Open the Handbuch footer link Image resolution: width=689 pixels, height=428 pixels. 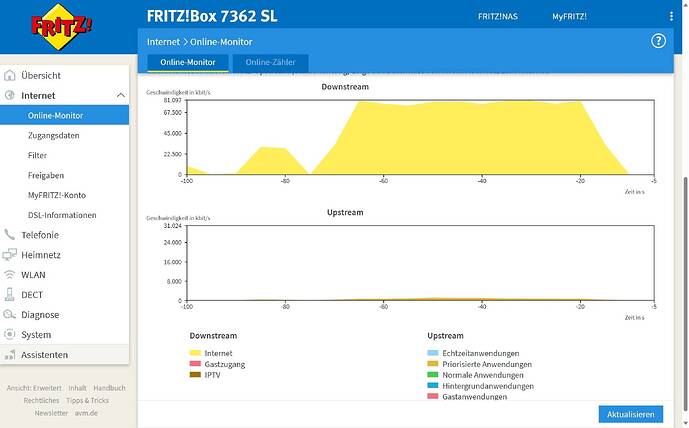pyautogui.click(x=109, y=388)
